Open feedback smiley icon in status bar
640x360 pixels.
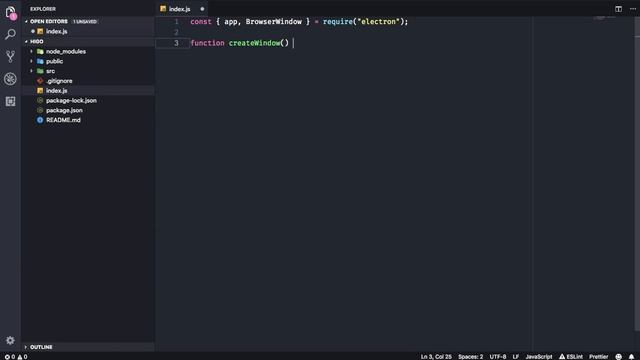619,356
